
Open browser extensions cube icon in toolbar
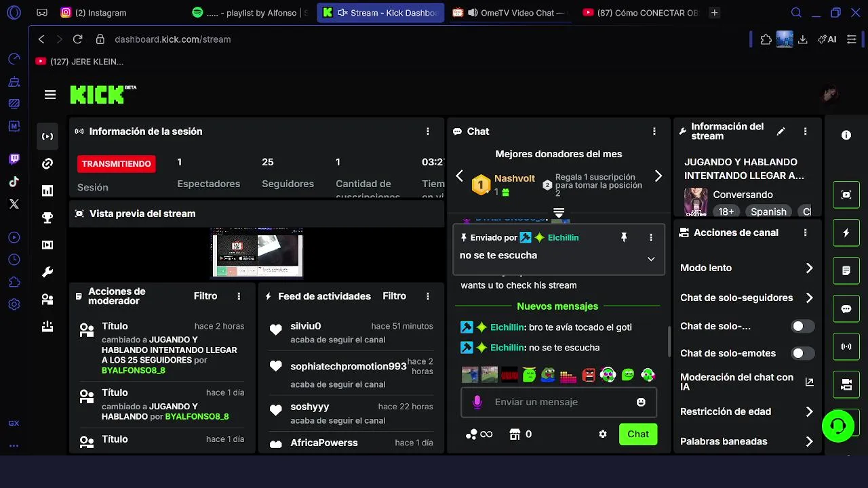(766, 39)
